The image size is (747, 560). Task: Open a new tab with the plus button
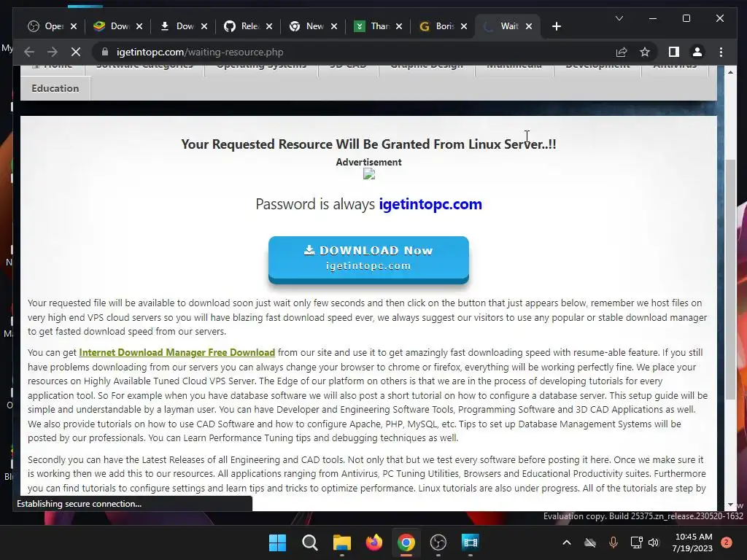click(x=556, y=26)
